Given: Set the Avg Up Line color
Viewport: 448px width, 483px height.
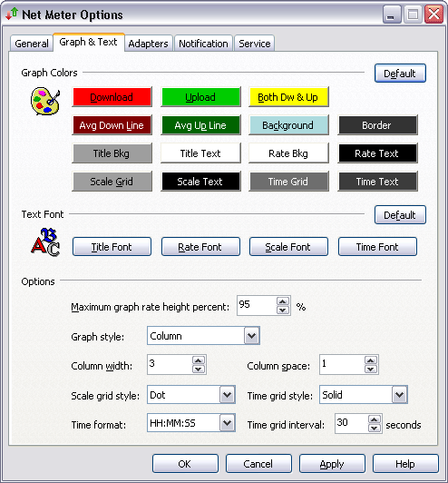Looking at the screenshot, I should pyautogui.click(x=200, y=125).
